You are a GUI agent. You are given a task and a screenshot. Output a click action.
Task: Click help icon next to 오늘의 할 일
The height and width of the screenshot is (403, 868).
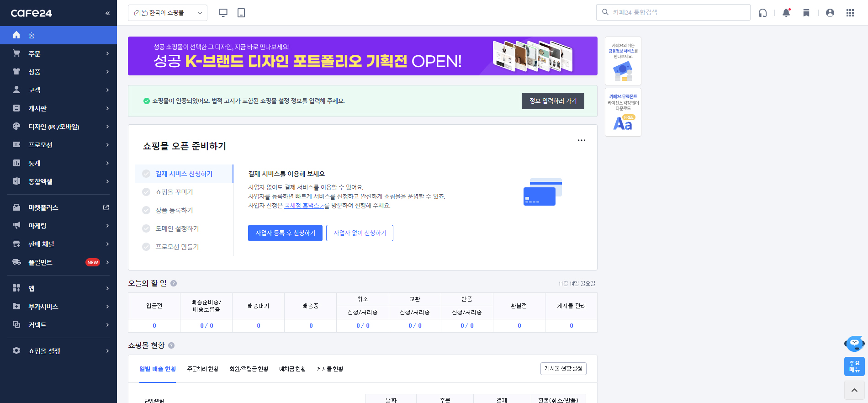174,283
